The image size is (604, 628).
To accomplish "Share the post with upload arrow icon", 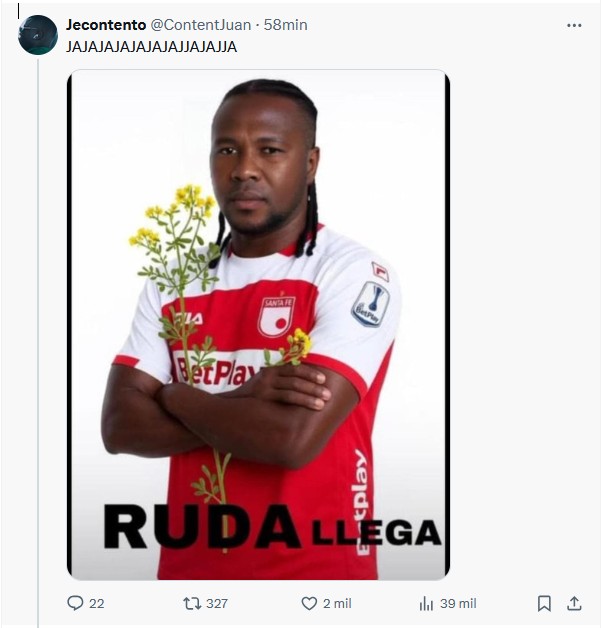I will [x=574, y=603].
